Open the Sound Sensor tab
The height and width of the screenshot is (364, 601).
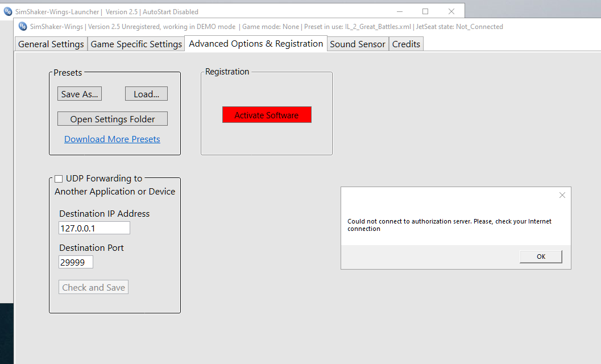coord(358,44)
